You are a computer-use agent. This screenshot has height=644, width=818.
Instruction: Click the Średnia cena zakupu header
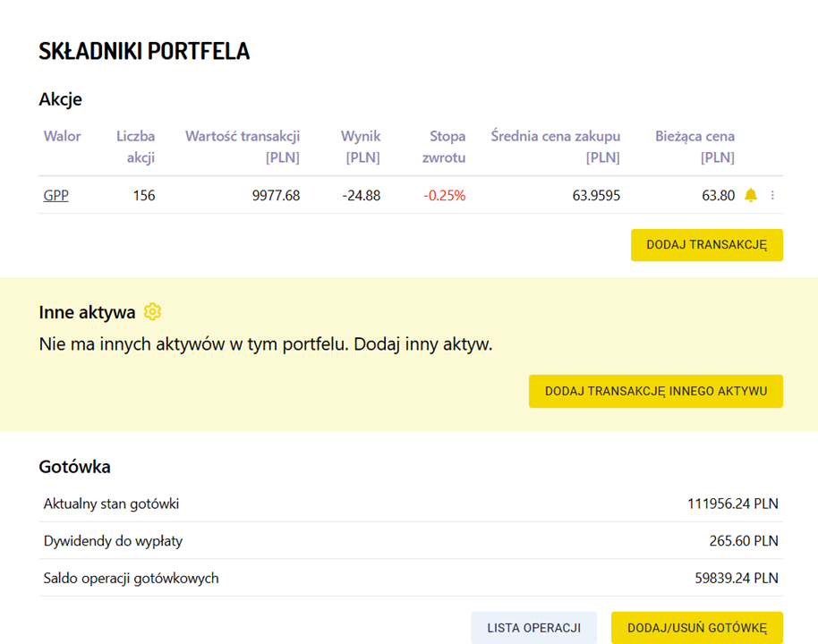click(556, 147)
